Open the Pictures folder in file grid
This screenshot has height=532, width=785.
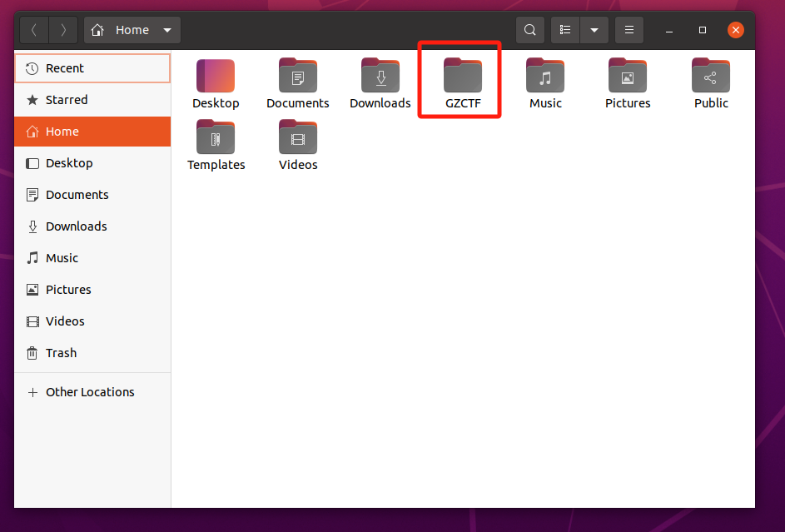(x=628, y=76)
